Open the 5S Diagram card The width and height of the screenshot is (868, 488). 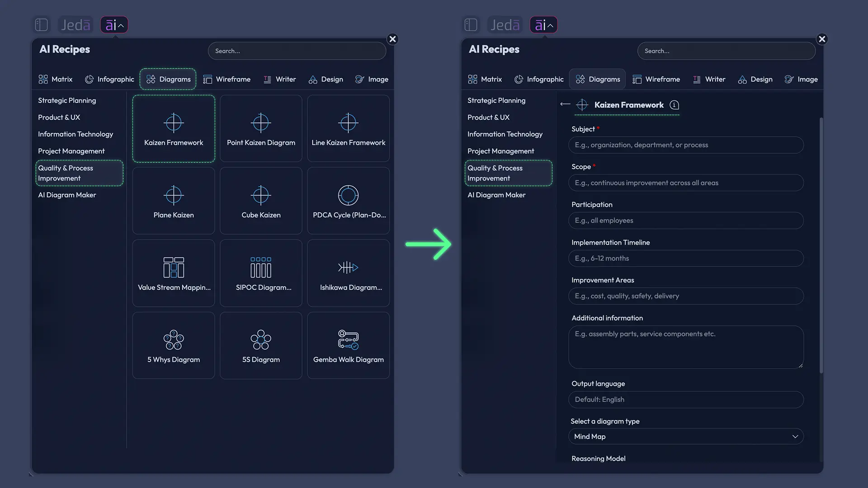coord(261,346)
